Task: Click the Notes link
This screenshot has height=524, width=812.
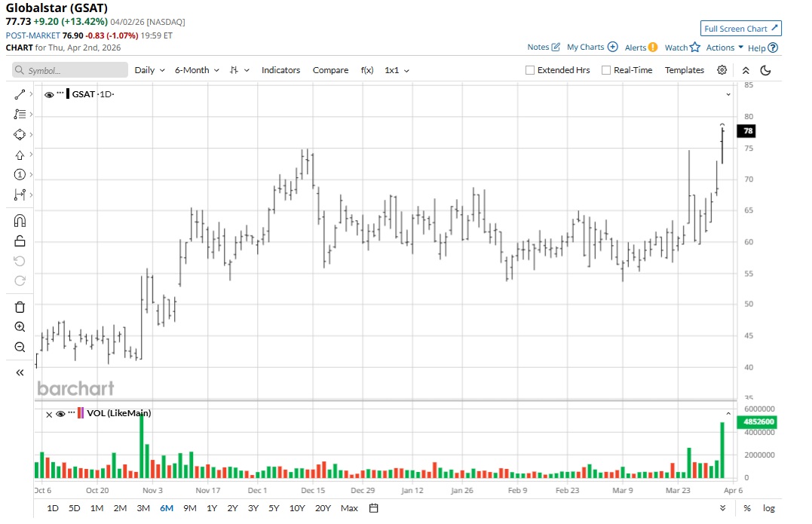Action: (538, 47)
